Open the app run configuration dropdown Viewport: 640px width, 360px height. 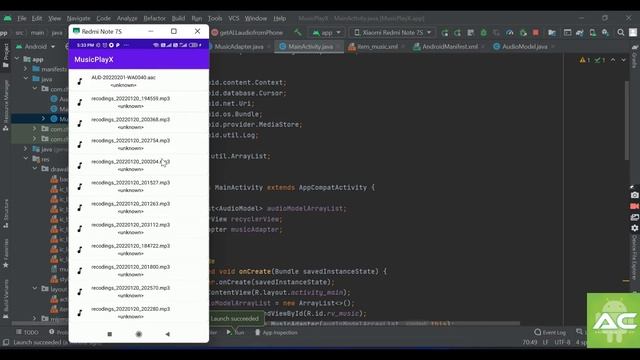(x=327, y=32)
